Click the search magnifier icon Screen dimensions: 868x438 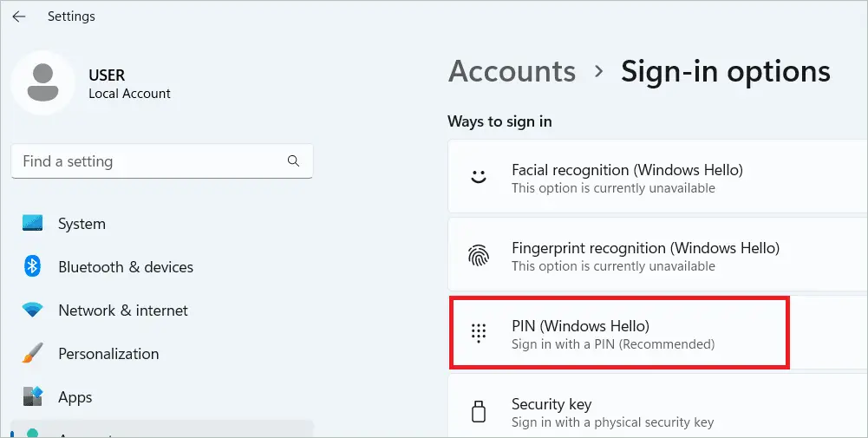(293, 161)
